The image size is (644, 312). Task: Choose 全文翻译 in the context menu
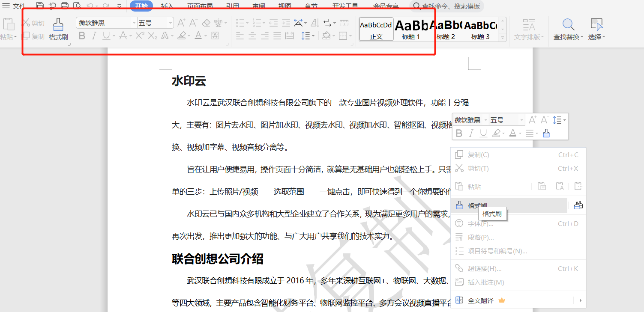tap(518, 300)
